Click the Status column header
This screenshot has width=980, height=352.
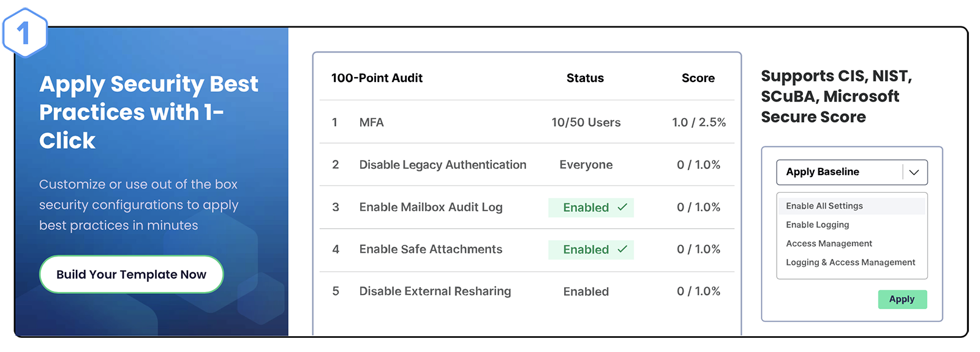(x=585, y=78)
